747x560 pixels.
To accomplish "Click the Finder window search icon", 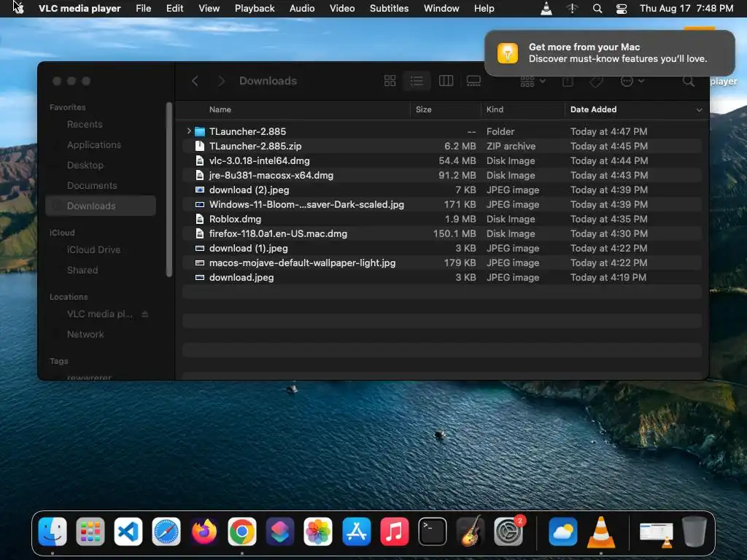I will [689, 82].
